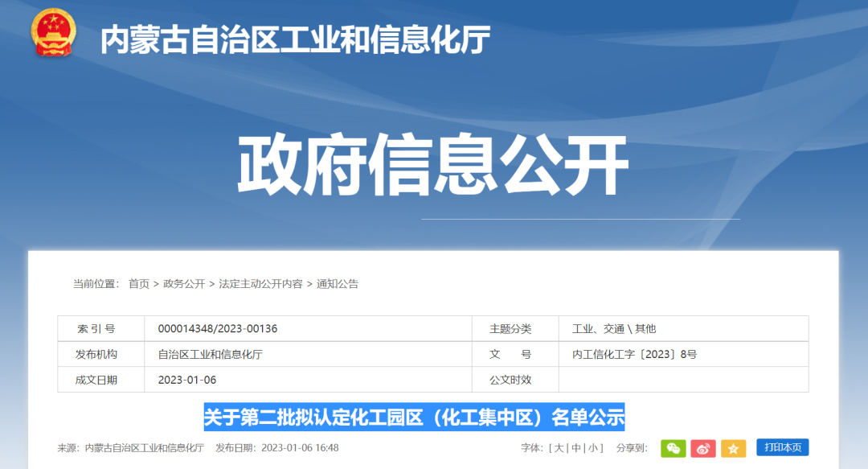Click the yellow star favorite icon
The height and width of the screenshot is (469, 868).
coord(733,448)
